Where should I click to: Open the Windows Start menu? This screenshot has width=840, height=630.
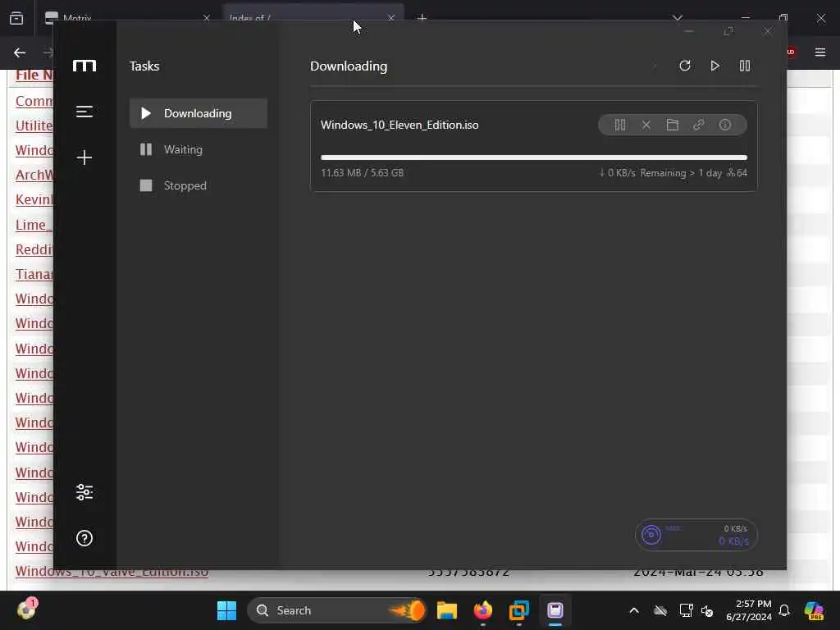(x=226, y=610)
